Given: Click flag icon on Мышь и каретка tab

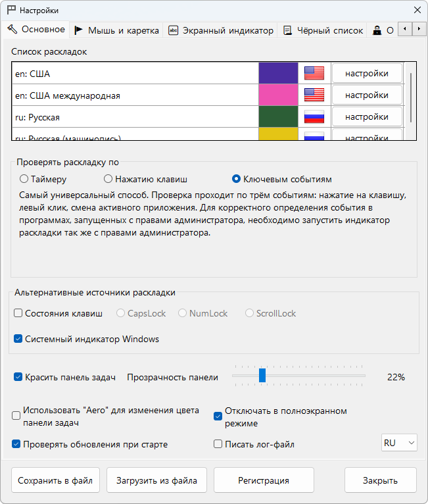Looking at the screenshot, I should pos(78,30).
